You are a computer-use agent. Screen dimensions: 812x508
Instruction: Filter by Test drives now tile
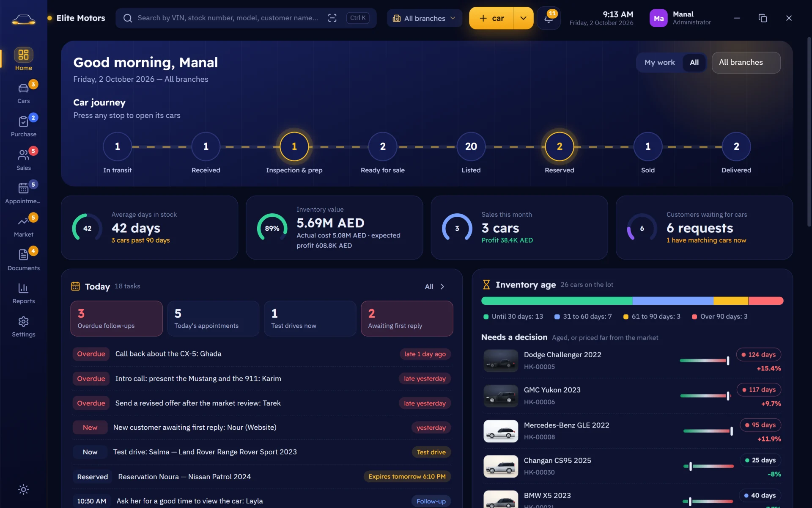(310, 318)
